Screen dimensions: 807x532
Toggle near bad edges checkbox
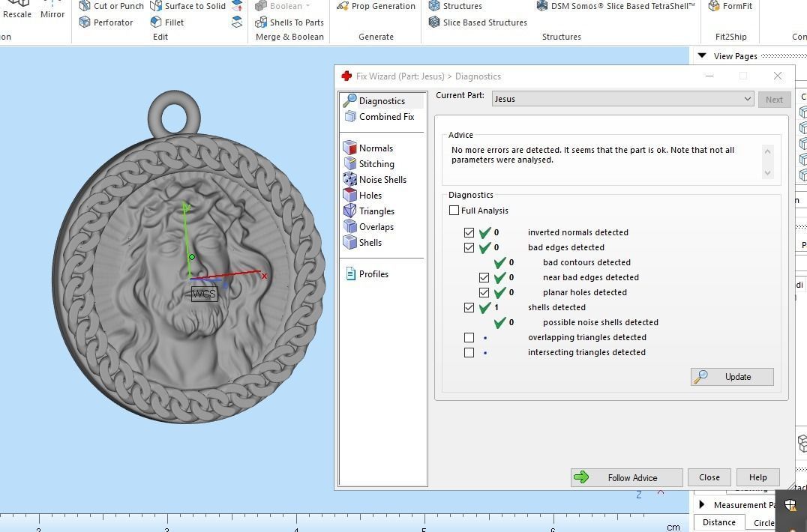pos(484,277)
